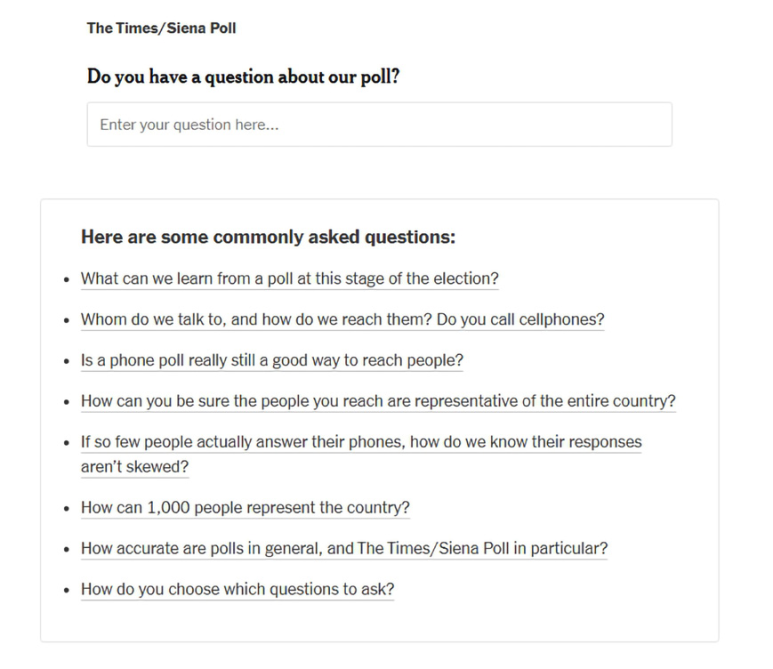773x669 pixels.
Task: Click bullet beside "How do you choose" question
Action: click(66, 590)
